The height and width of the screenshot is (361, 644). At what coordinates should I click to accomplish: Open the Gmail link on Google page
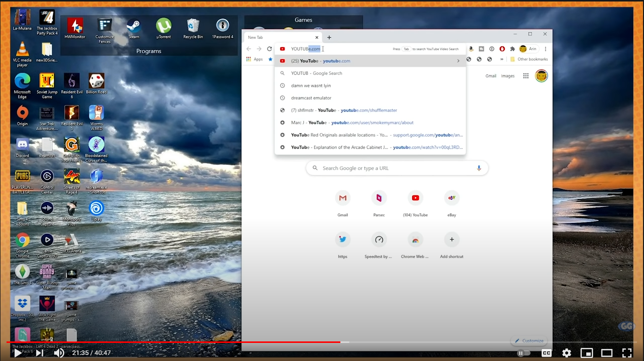click(491, 76)
